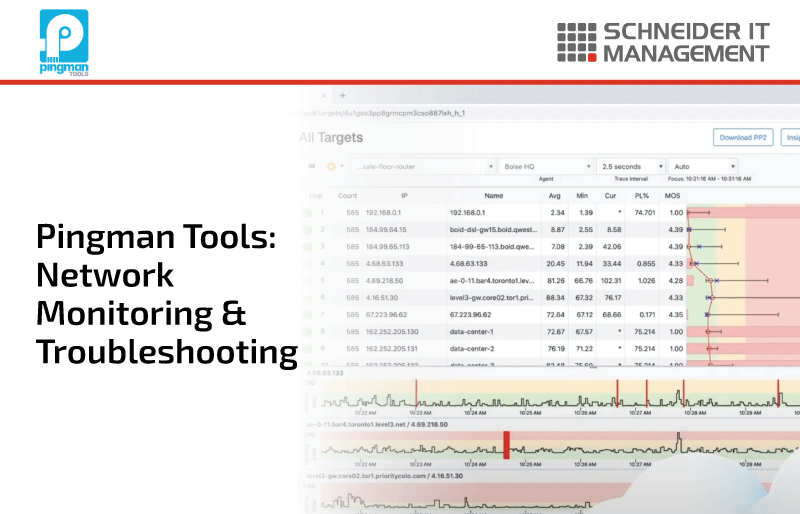The image size is (800, 514).
Task: Select IP cell 162.252.205.130
Action: tap(392, 332)
